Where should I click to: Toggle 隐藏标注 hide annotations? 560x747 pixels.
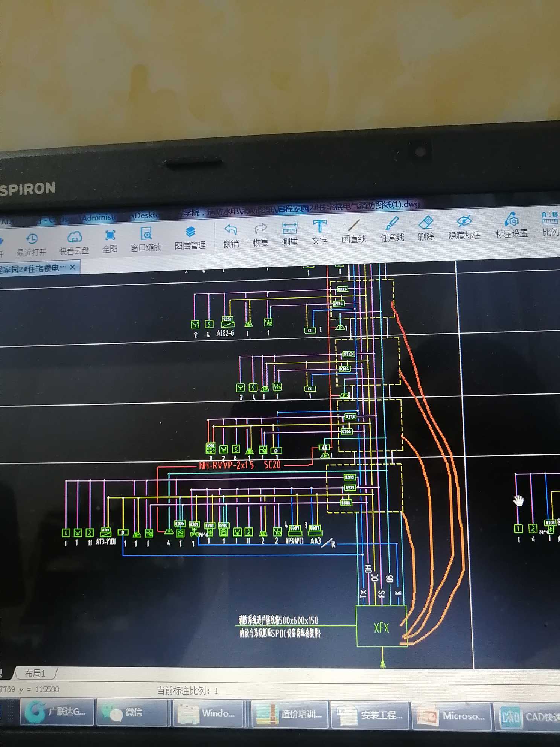tap(464, 227)
